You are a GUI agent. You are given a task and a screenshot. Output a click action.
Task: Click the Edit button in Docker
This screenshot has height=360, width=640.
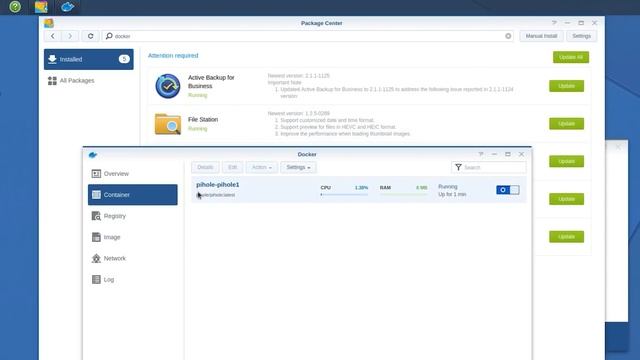click(x=233, y=167)
